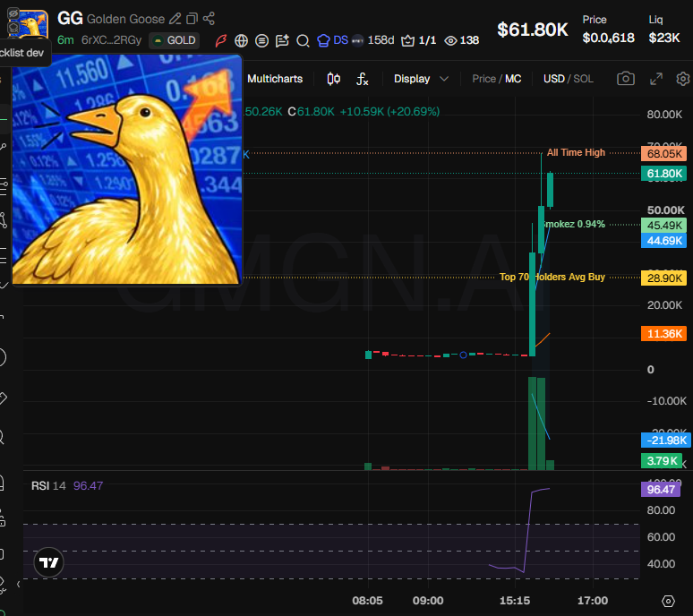Click the small GG token avatar

(30, 24)
